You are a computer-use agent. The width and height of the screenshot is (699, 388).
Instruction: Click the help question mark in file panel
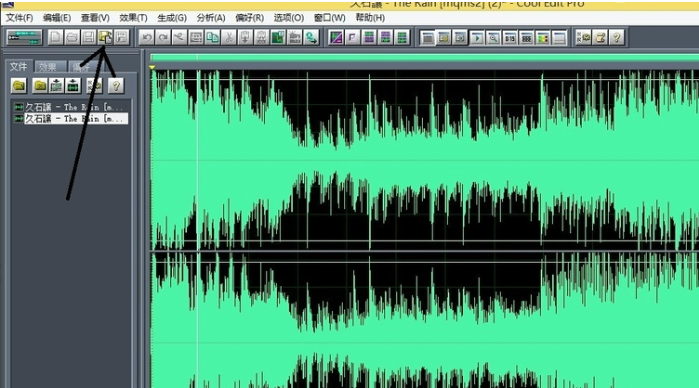coord(116,86)
